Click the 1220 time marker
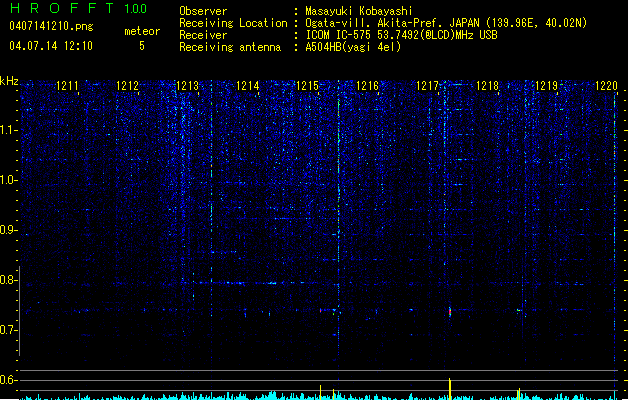This screenshot has height=400, width=629. (x=607, y=86)
